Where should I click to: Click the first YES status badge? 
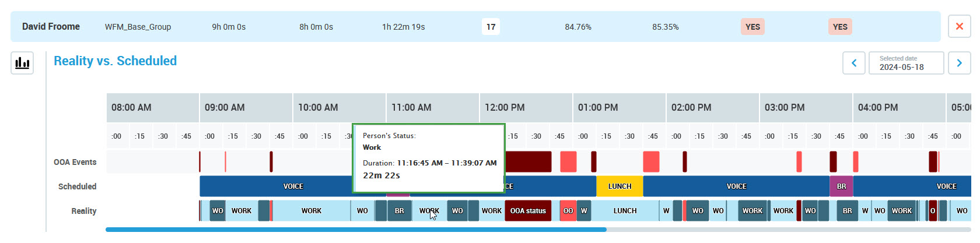tap(752, 27)
